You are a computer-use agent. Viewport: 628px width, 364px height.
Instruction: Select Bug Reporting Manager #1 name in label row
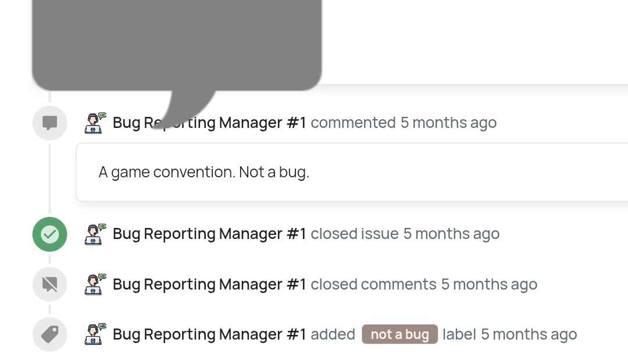[x=209, y=334]
